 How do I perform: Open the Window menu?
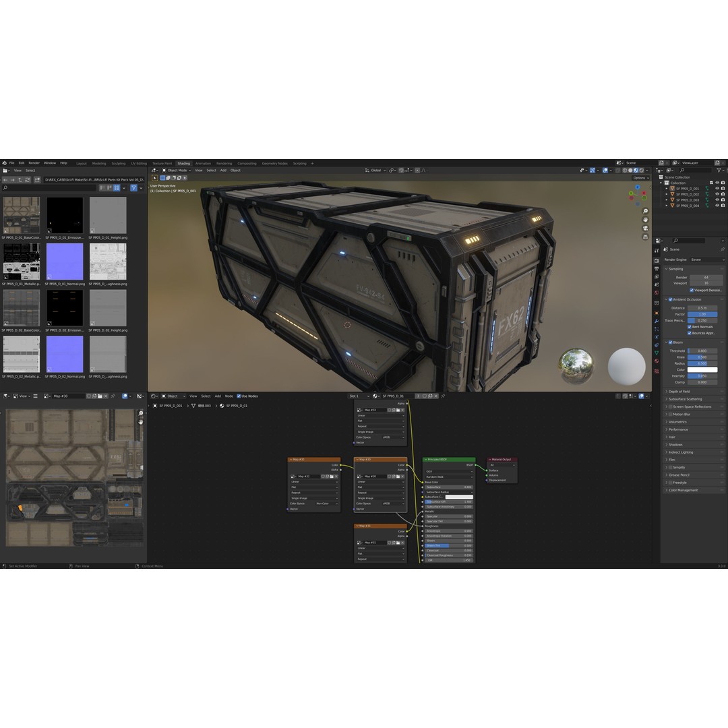50,163
